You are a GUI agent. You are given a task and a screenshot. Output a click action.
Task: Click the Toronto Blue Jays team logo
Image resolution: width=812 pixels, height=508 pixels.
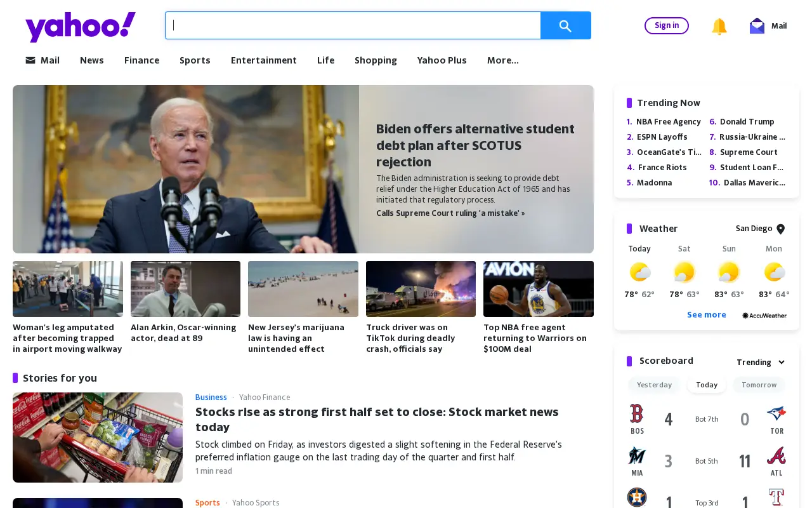coord(776,414)
